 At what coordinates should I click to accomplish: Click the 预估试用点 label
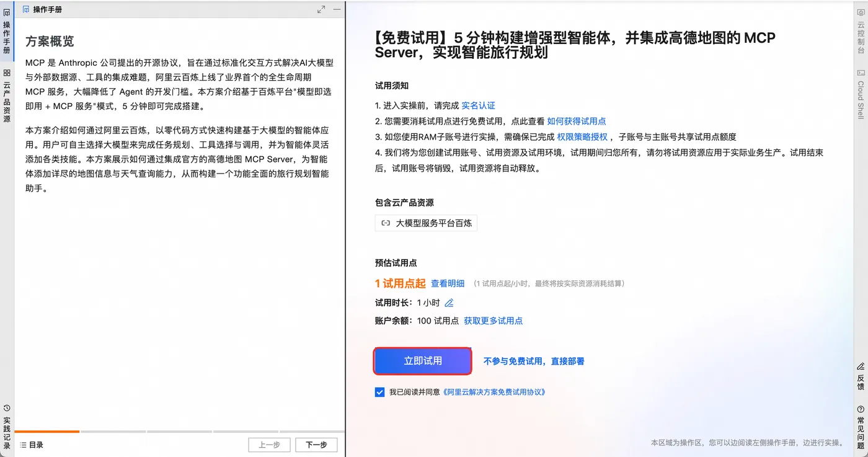[396, 262]
